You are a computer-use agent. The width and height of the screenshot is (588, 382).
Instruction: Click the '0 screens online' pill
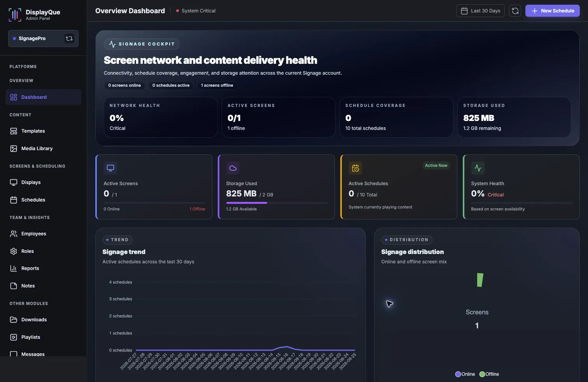124,86
